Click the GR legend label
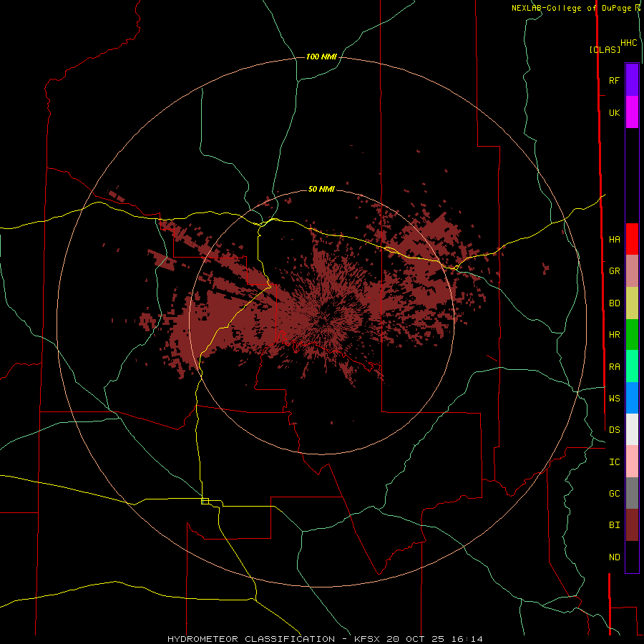Image resolution: width=644 pixels, height=644 pixels. 614,271
